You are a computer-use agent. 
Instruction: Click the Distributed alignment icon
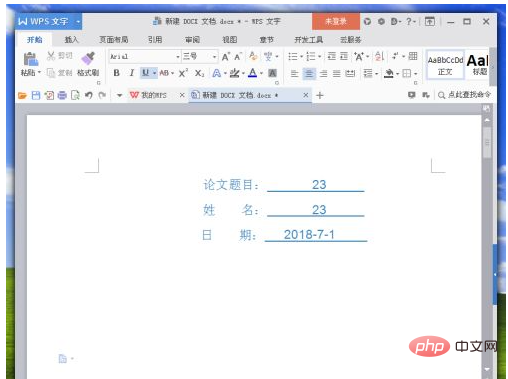(x=350, y=73)
